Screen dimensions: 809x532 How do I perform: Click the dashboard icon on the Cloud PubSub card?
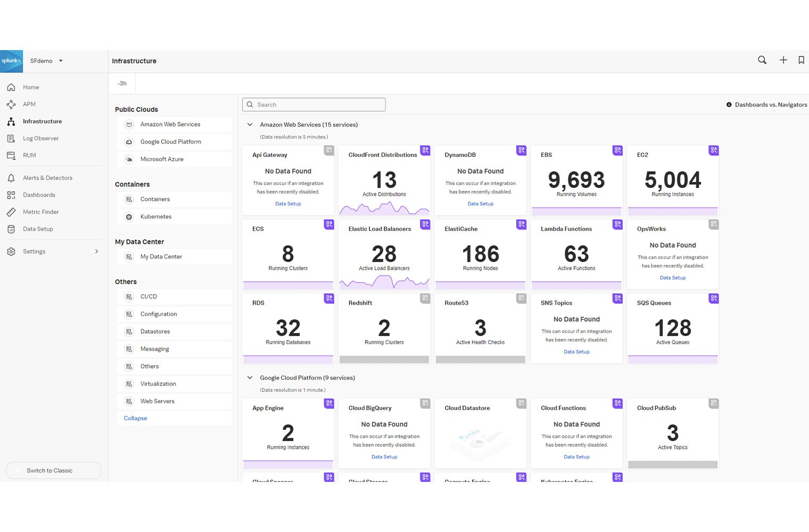pos(714,404)
